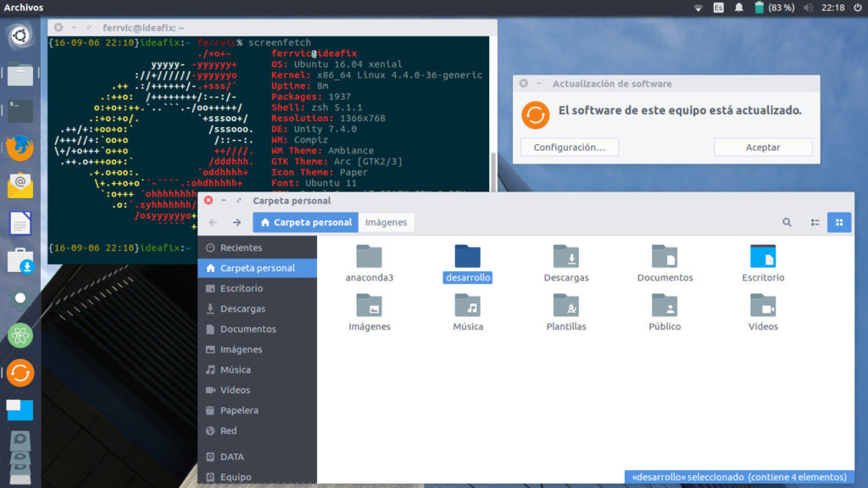868x488 pixels.
Task: Switch to icon grid view
Action: [x=839, y=223]
